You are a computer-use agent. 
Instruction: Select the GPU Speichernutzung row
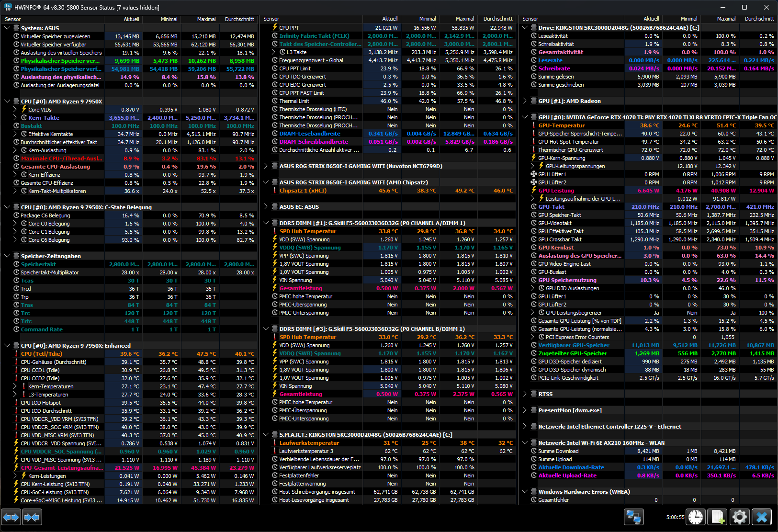coord(648,280)
